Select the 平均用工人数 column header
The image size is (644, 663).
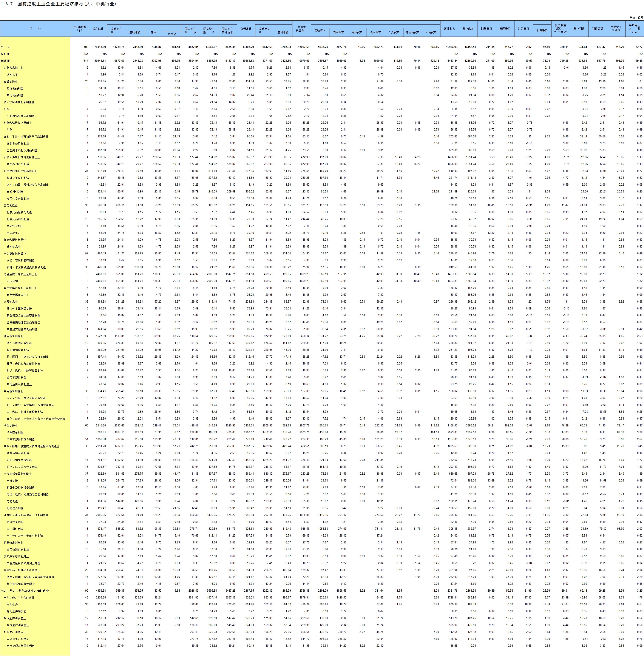click(x=635, y=29)
